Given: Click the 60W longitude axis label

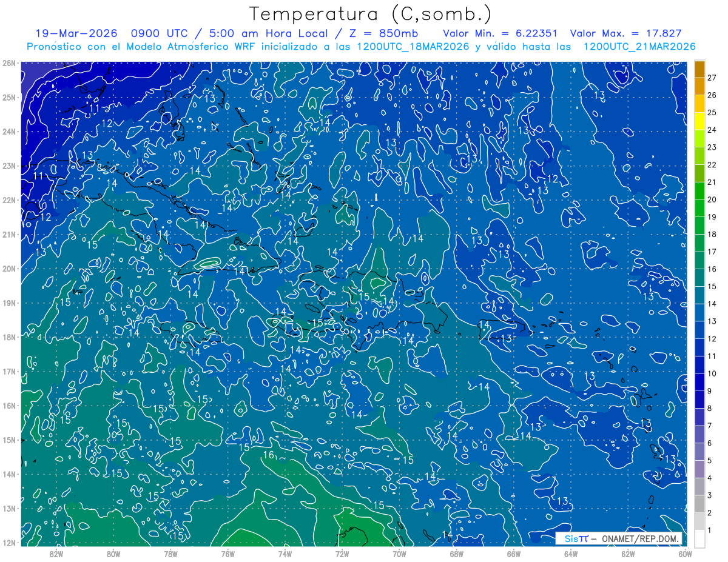Looking at the screenshot, I should pyautogui.click(x=686, y=554).
